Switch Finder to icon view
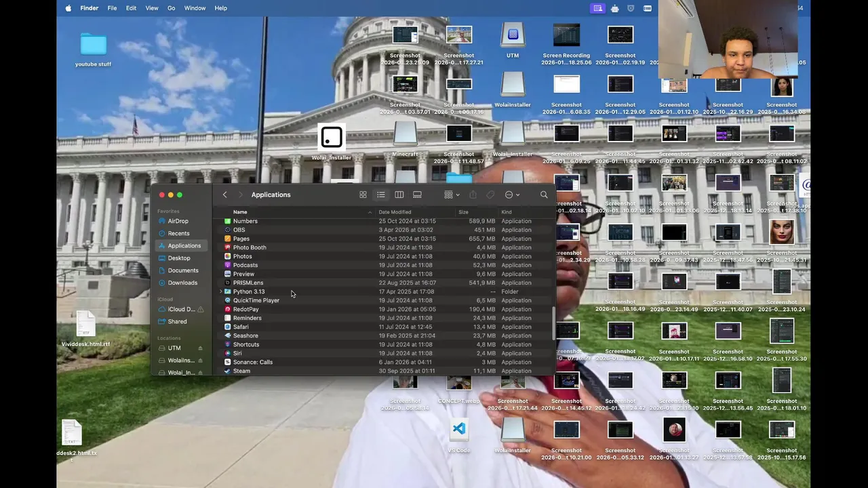 coord(363,195)
